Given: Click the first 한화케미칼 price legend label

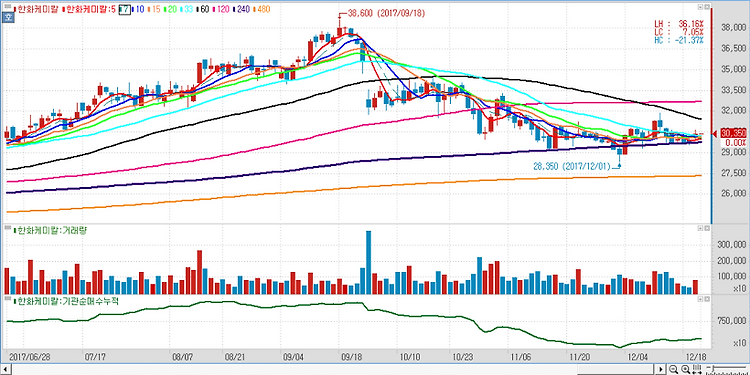Looking at the screenshot, I should coord(36,9).
